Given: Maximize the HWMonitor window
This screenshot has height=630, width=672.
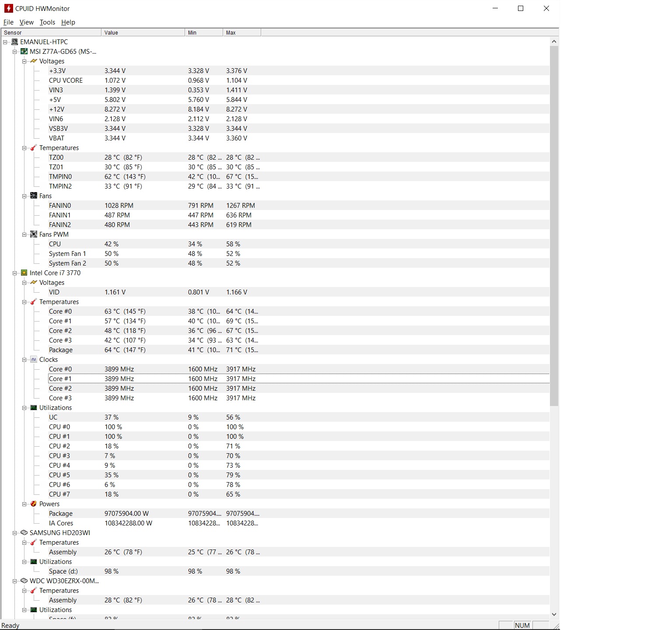Looking at the screenshot, I should 521,8.
